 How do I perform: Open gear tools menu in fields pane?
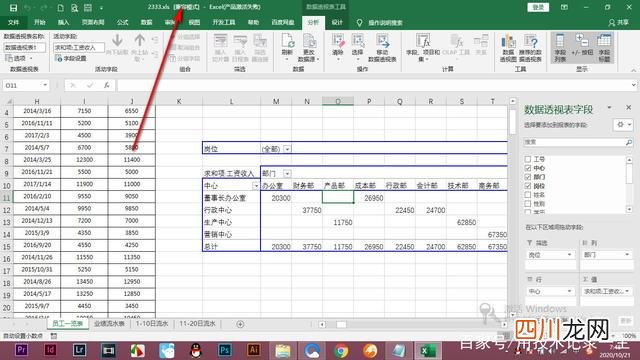(623, 125)
